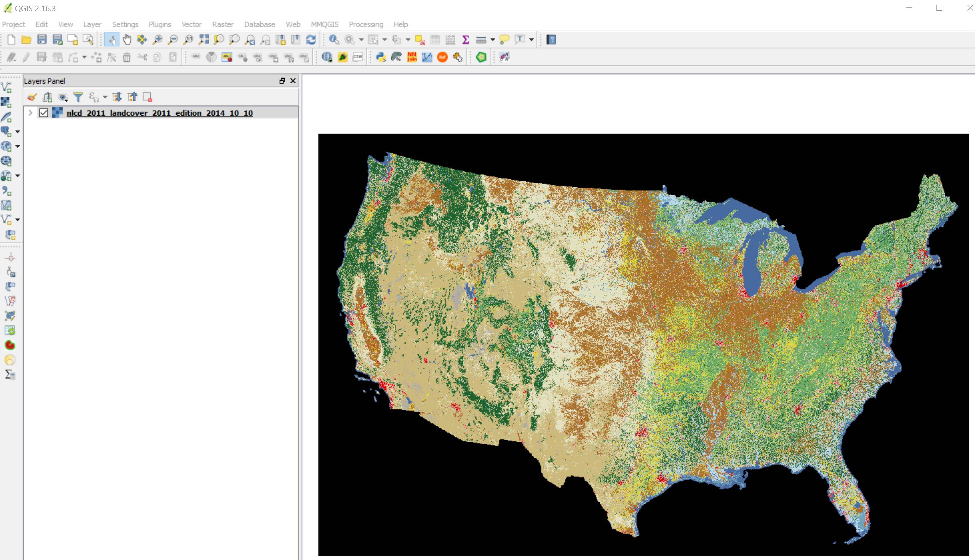Click the Zoom Full extent icon

(203, 40)
